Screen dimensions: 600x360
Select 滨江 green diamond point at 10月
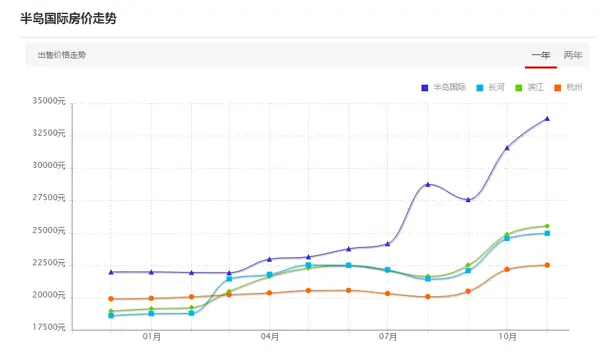pyautogui.click(x=507, y=234)
